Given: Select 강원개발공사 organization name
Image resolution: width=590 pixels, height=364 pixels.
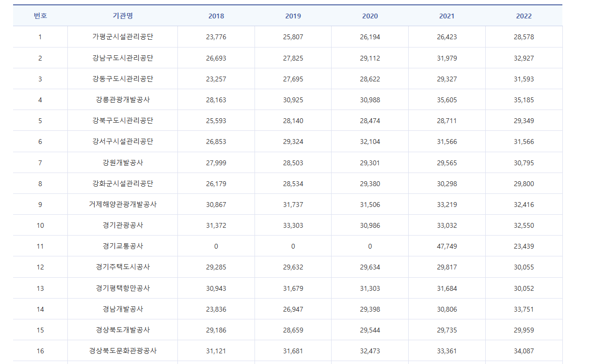Looking at the screenshot, I should pos(123,162).
